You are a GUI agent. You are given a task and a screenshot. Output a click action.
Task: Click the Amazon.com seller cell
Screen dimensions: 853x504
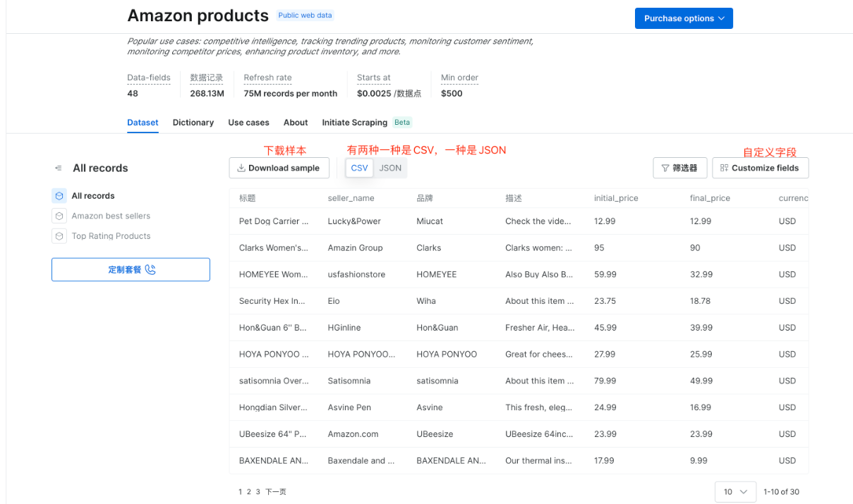pos(353,434)
